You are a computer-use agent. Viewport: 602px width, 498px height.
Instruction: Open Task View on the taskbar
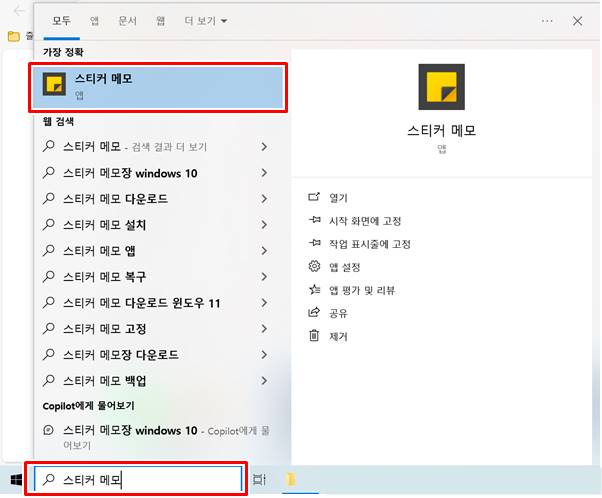259,480
